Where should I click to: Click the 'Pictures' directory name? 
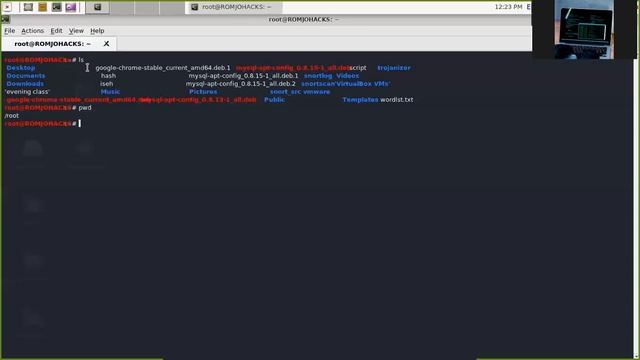[x=203, y=92]
